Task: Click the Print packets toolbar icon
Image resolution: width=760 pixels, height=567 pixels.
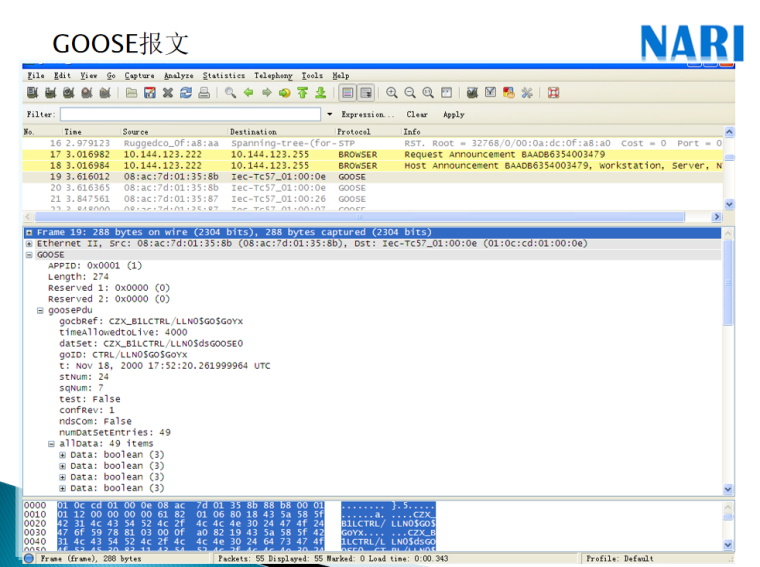Action: tap(204, 93)
